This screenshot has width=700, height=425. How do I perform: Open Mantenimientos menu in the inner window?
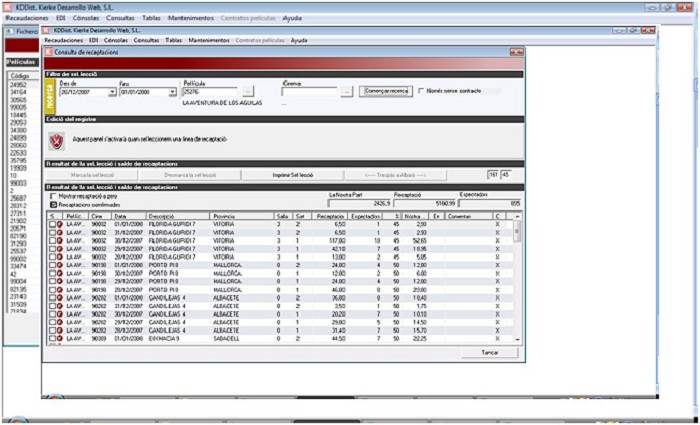[209, 40]
